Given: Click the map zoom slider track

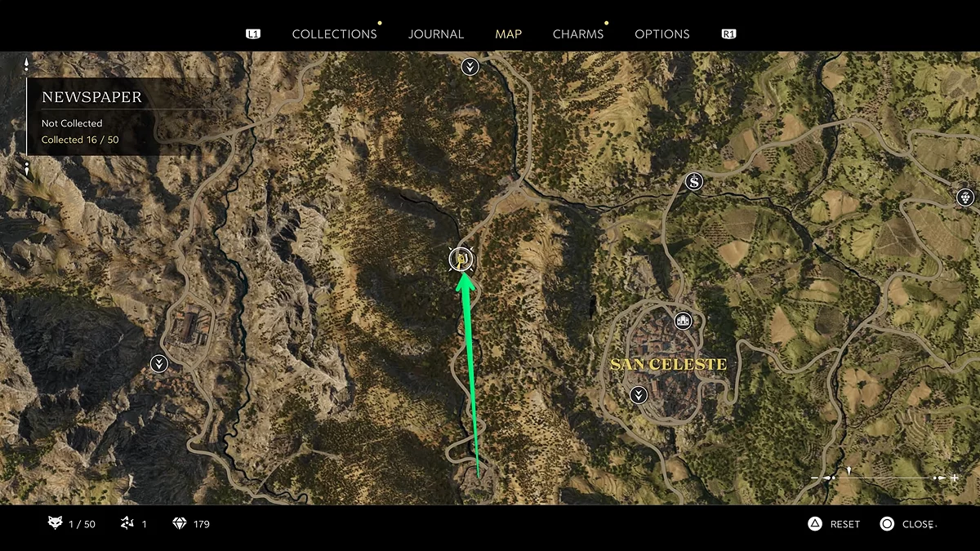Looking at the screenshot, I should coord(886,478).
